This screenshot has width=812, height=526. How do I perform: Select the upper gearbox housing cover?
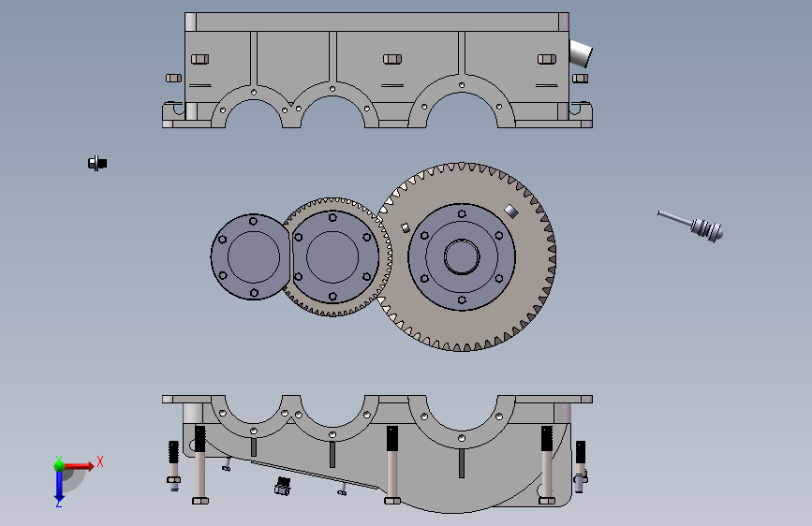[x=377, y=70]
